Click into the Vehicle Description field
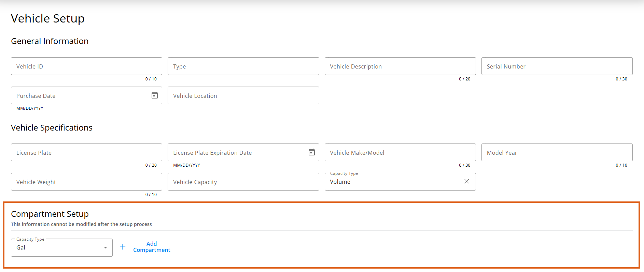Image resolution: width=644 pixels, height=272 pixels. 400,66
